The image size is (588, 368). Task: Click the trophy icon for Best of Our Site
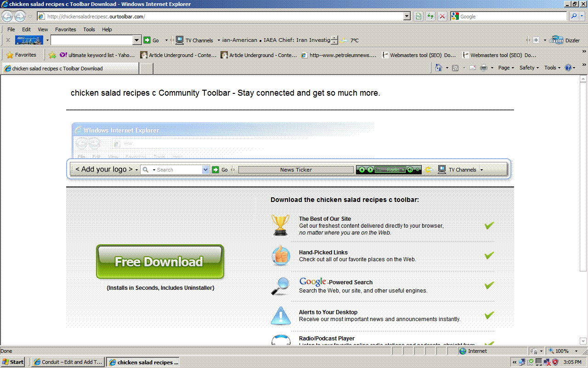pos(280,225)
